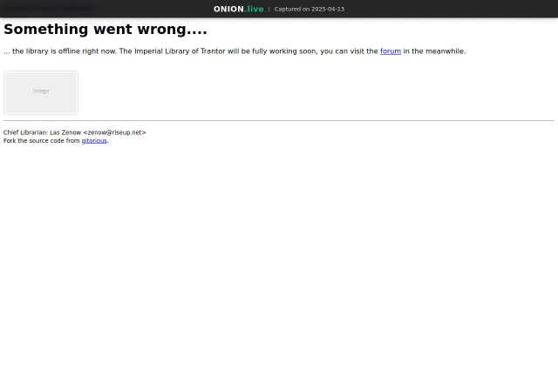
Task: Open the forum link
Action: 391,51
